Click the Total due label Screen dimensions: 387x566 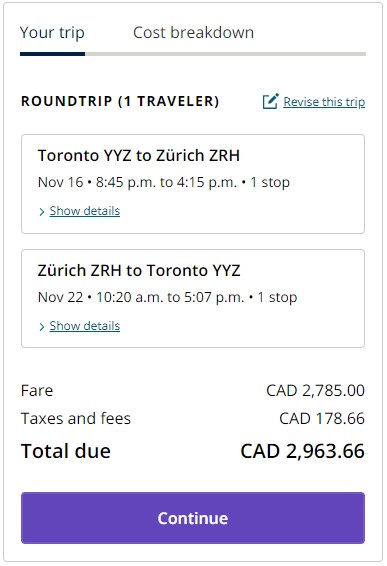pos(66,451)
